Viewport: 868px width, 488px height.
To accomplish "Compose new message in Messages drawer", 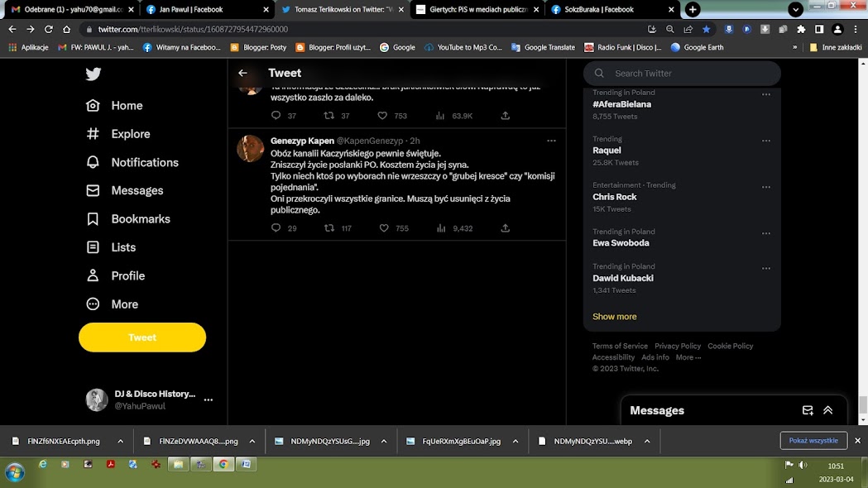I will point(808,410).
